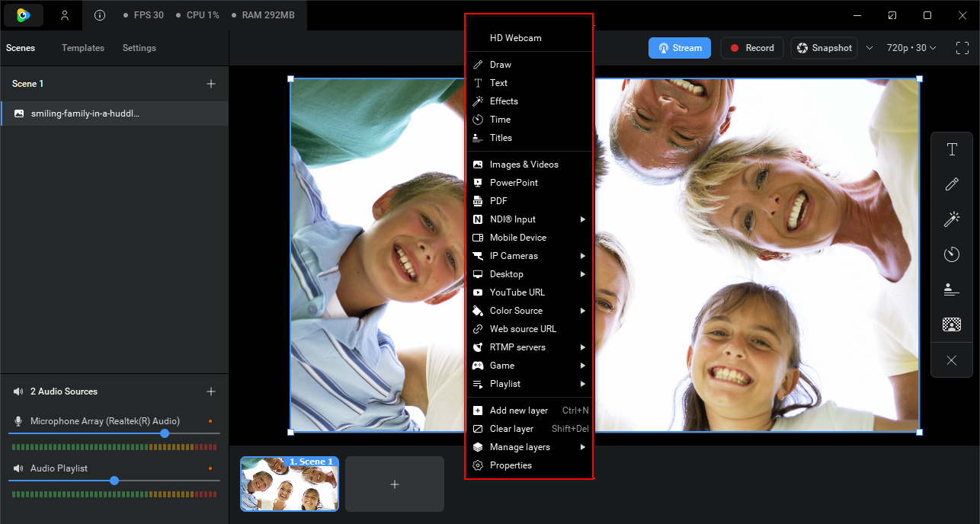980x524 pixels.
Task: Select the pencil Draw tool in right toolbar
Action: [951, 184]
